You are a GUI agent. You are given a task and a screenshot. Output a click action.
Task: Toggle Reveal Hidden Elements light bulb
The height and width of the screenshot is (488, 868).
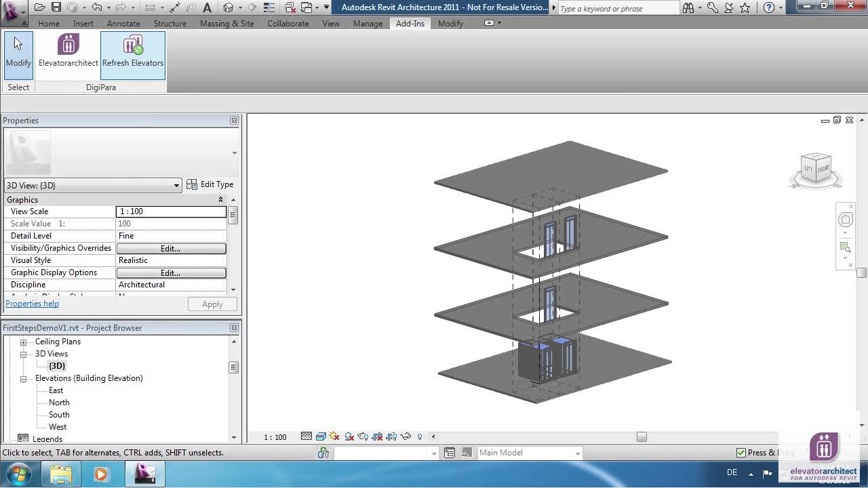click(420, 436)
